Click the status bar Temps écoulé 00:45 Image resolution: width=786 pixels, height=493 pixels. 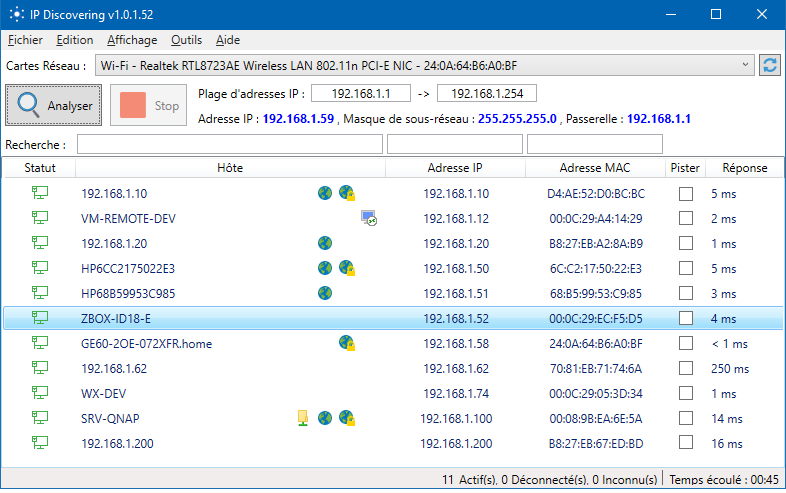point(724,480)
